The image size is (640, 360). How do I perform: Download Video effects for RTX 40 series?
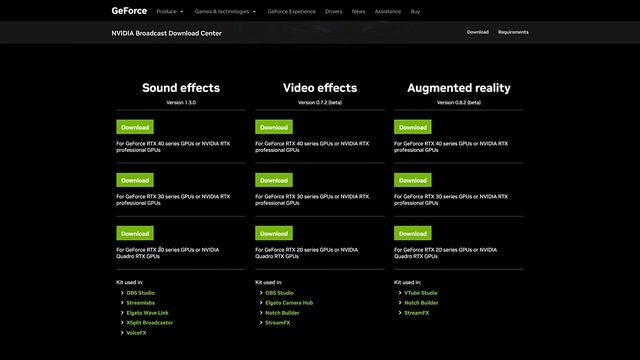274,127
